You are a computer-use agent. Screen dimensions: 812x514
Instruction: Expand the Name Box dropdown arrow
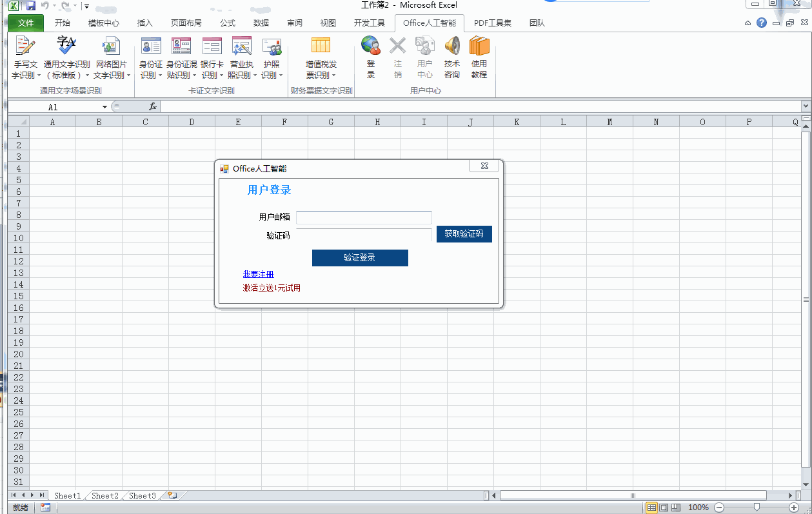click(104, 107)
